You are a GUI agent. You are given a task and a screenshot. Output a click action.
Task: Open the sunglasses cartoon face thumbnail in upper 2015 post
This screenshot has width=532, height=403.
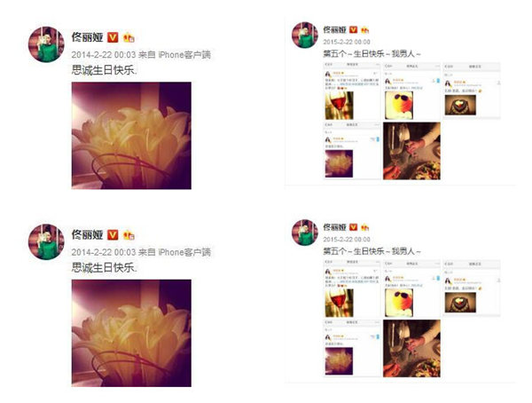[x=399, y=106]
